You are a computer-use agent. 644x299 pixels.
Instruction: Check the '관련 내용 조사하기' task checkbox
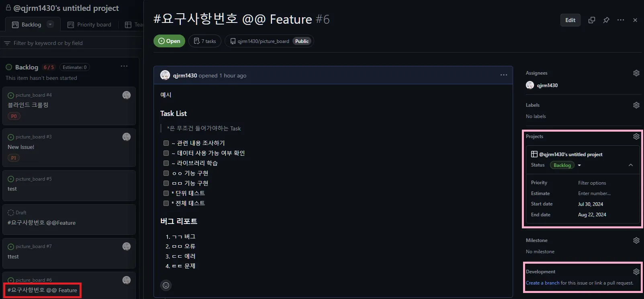(x=166, y=143)
